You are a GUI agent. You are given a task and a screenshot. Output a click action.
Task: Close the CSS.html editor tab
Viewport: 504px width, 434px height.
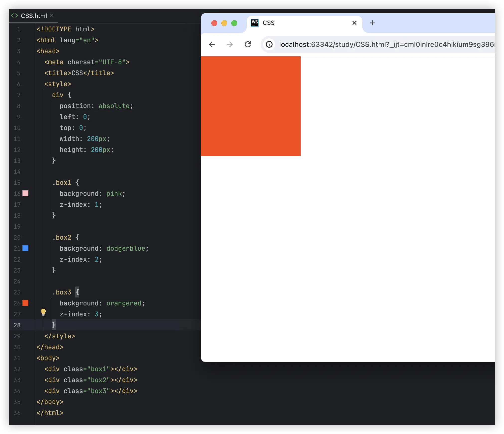point(52,16)
